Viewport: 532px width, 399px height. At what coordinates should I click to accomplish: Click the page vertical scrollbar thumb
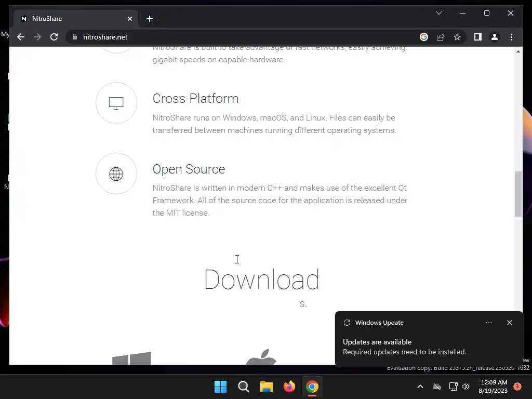click(518, 194)
